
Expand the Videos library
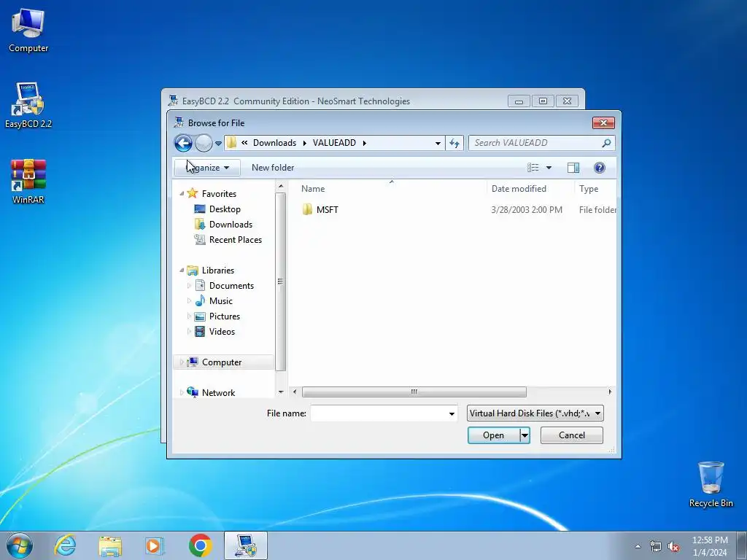[189, 332]
